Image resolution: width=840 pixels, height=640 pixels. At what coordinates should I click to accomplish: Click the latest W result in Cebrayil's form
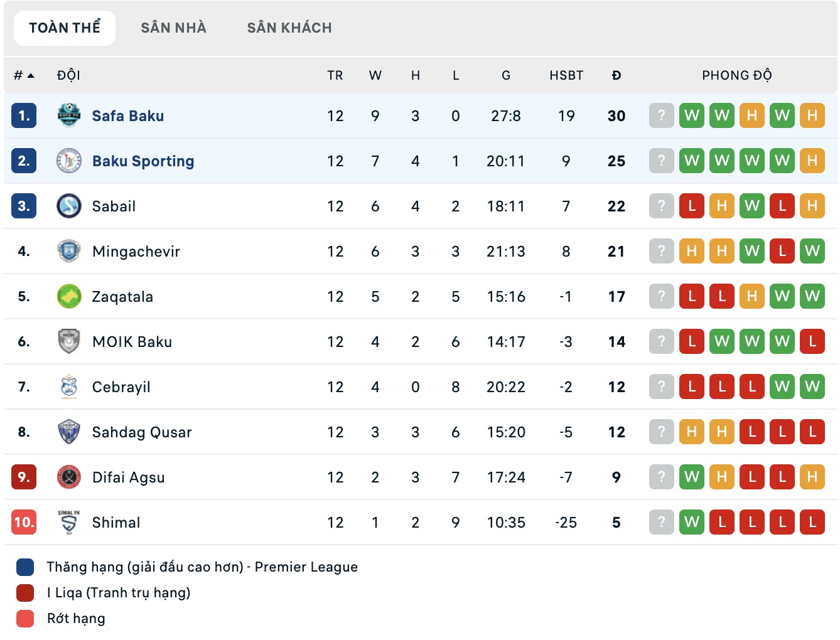tap(812, 387)
